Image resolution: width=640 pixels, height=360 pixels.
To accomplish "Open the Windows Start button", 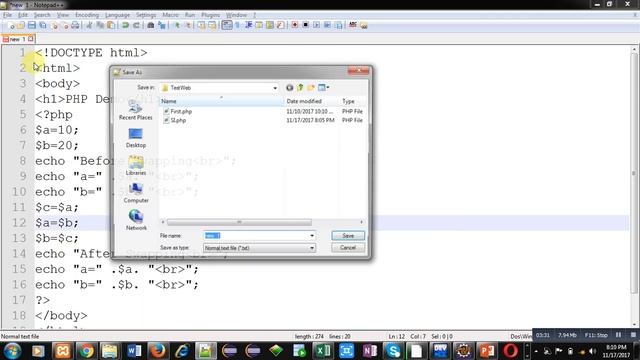I will pyautogui.click(x=13, y=351).
